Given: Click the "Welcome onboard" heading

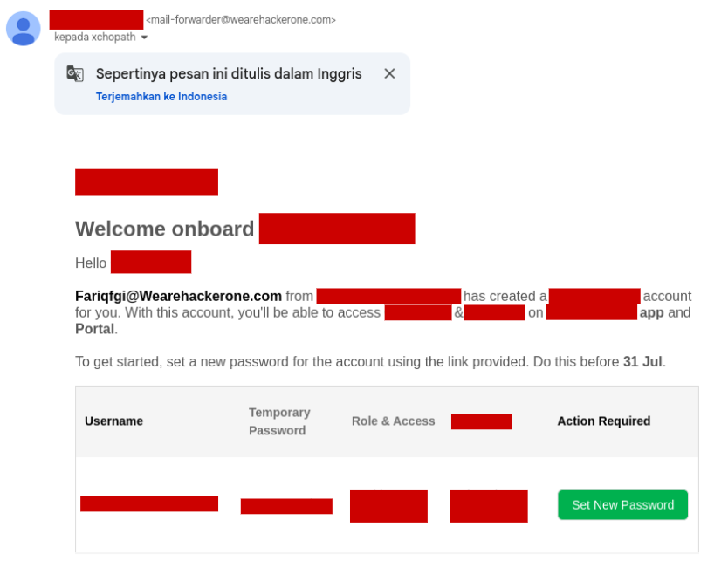Looking at the screenshot, I should point(164,229).
